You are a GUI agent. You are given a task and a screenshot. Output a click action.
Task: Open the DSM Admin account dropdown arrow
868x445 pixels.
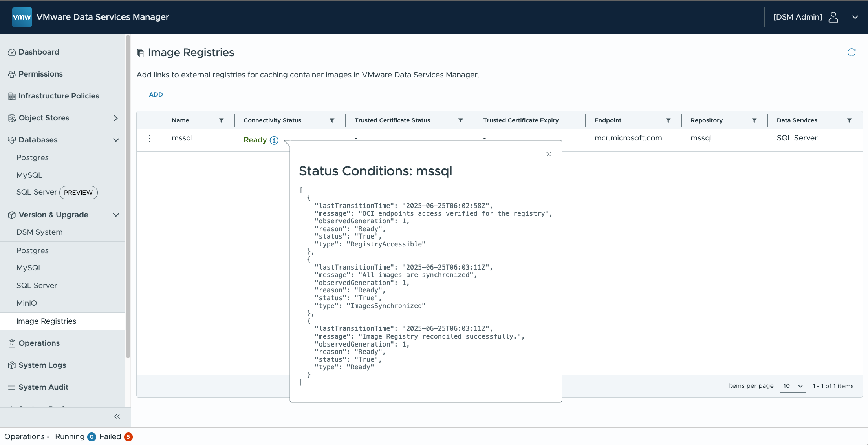855,17
